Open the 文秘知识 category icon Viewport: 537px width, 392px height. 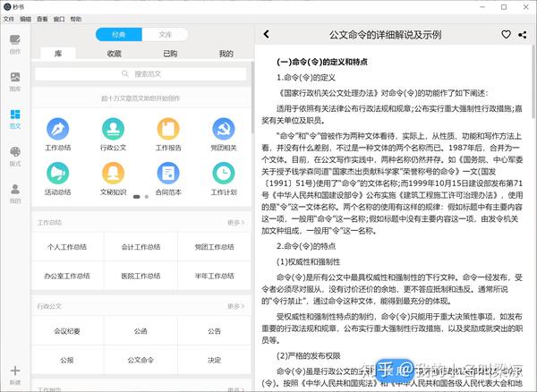[x=113, y=174]
